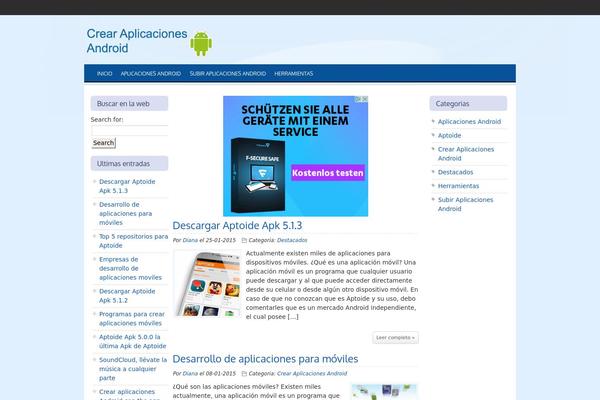600x400 pixels.
Task: Open Aptoide Apk 5.0.0 la última Apk entry
Action: [132, 341]
